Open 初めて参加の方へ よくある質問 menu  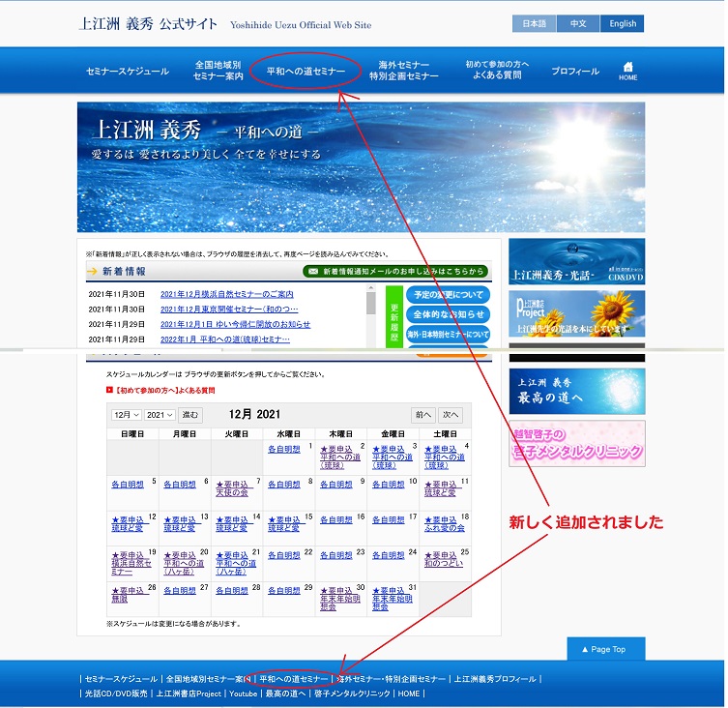(497, 70)
